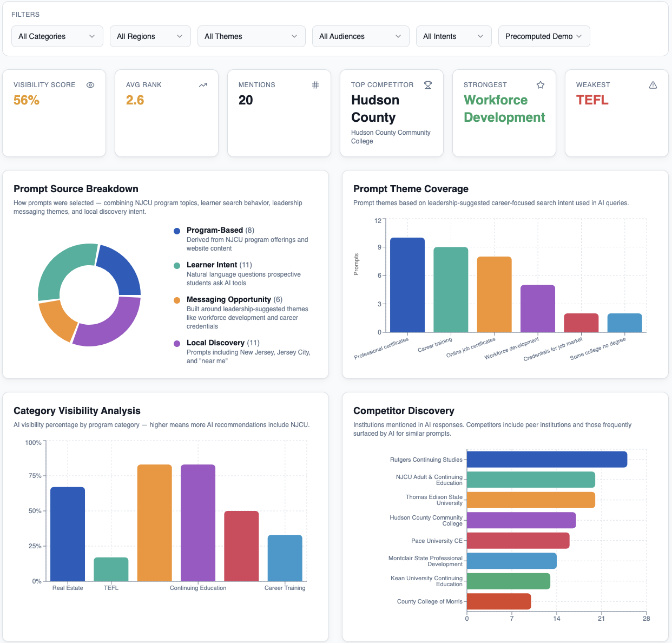672x643 pixels.
Task: Click the Workforce Development strongest value
Action: pyautogui.click(x=504, y=109)
